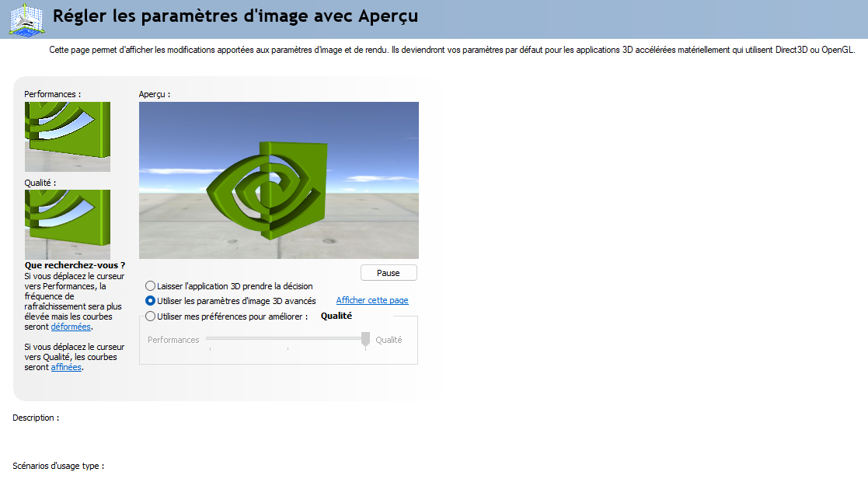The height and width of the screenshot is (479, 868).
Task: Click the Performances preview thumbnail
Action: [68, 136]
